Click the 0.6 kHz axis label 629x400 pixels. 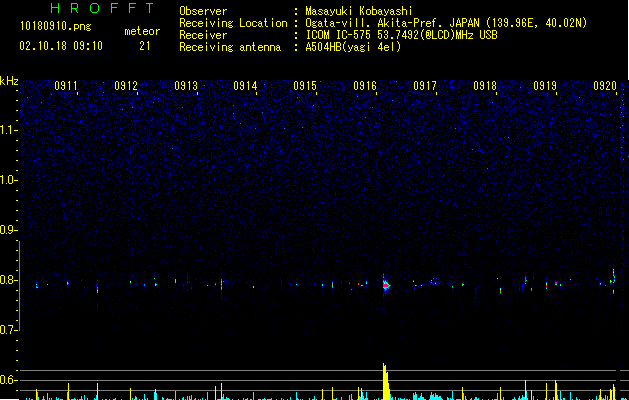point(8,380)
